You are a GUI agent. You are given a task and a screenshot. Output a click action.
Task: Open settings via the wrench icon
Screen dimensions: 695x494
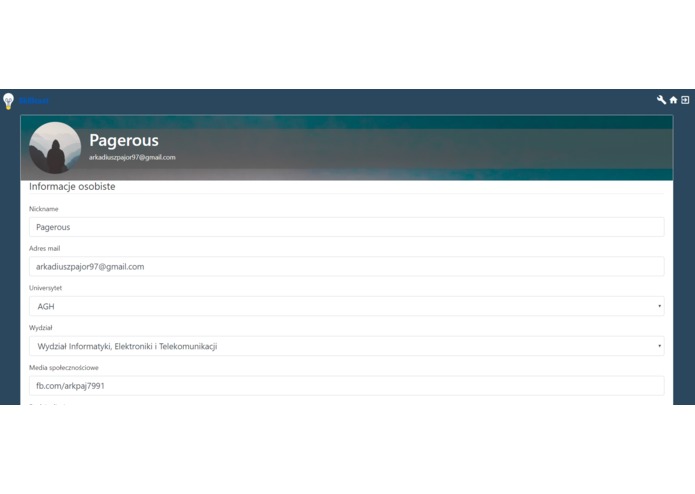point(661,100)
